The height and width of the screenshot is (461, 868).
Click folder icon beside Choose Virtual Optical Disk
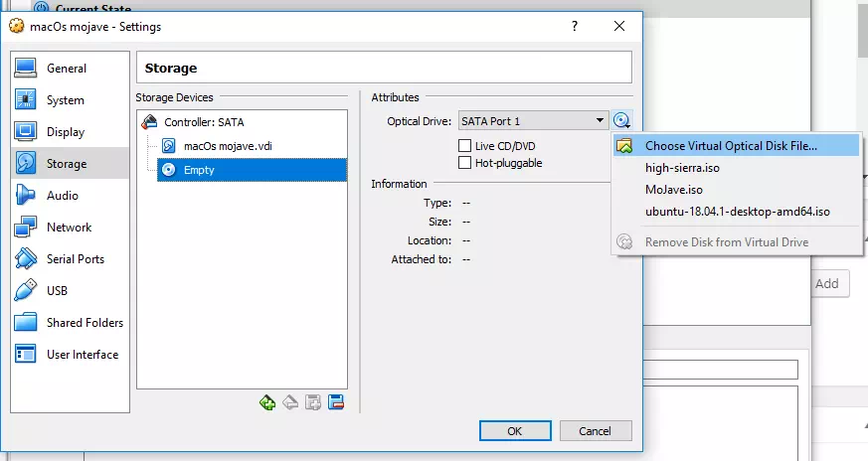click(x=624, y=145)
